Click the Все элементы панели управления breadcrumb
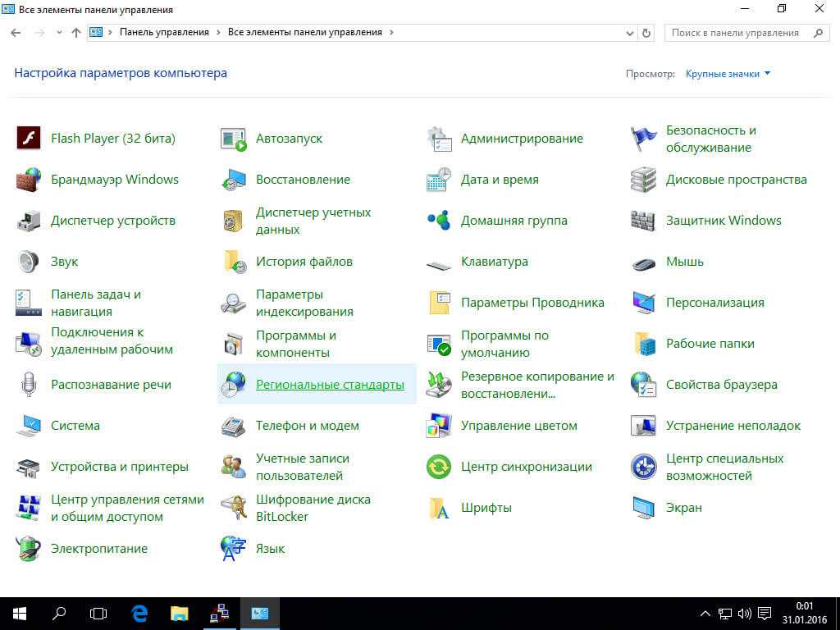The image size is (840, 630). [x=304, y=33]
